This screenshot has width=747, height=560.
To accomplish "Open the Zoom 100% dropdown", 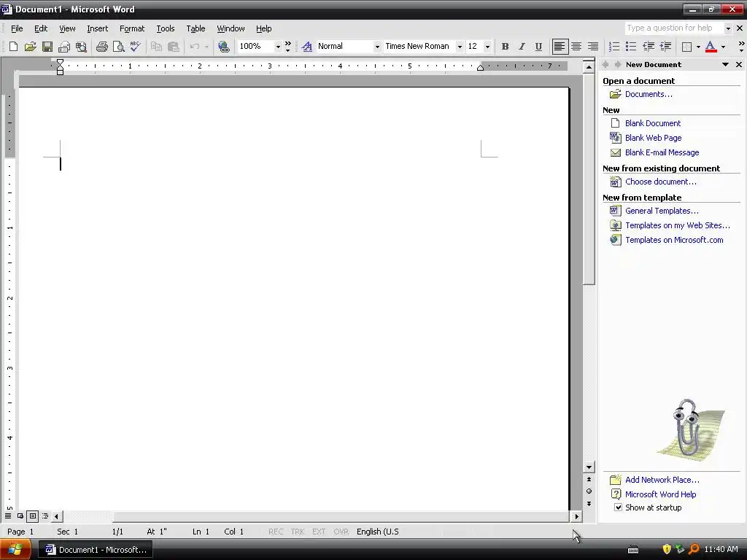I will pyautogui.click(x=278, y=47).
